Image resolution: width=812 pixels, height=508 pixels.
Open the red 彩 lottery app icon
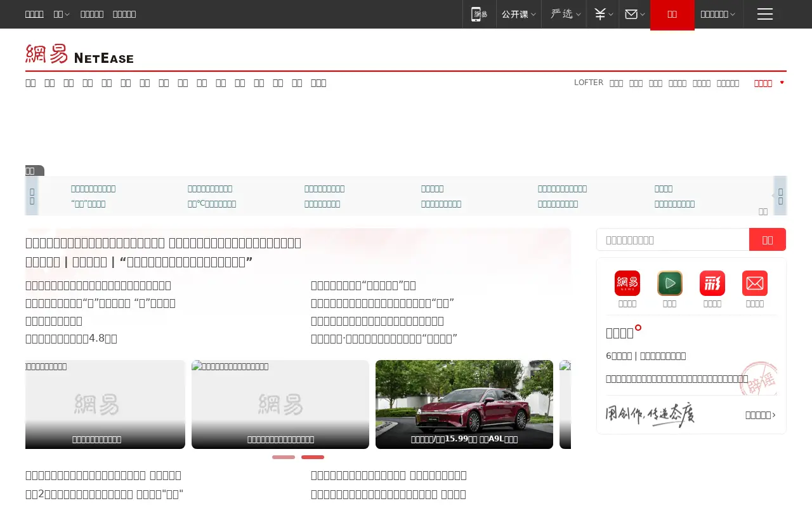(712, 283)
